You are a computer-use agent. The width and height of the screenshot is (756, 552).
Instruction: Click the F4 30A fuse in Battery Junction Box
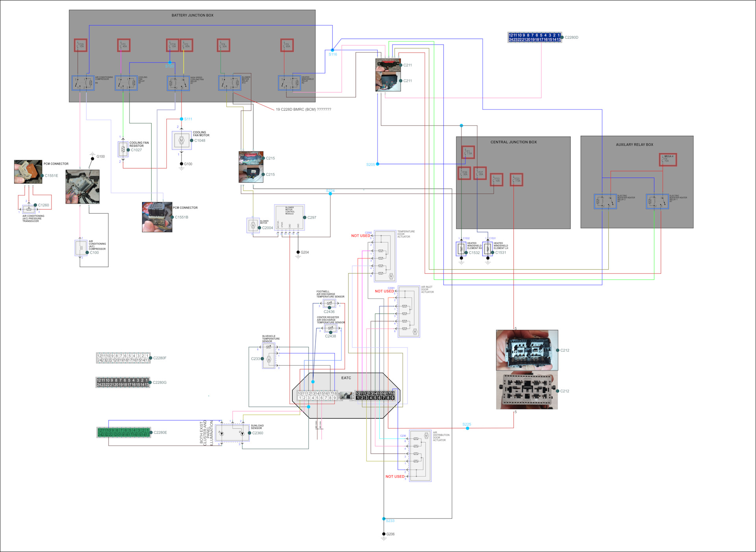[x=224, y=45]
